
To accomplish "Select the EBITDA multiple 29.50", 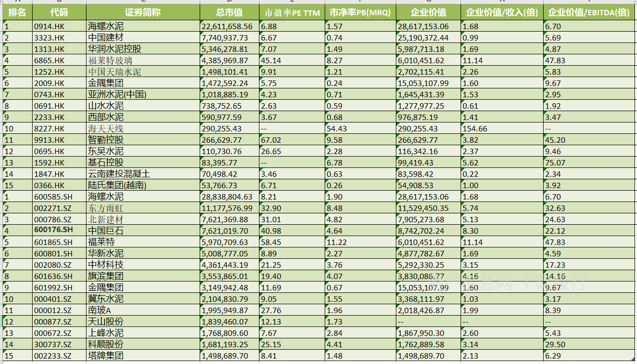I will click(x=589, y=345).
